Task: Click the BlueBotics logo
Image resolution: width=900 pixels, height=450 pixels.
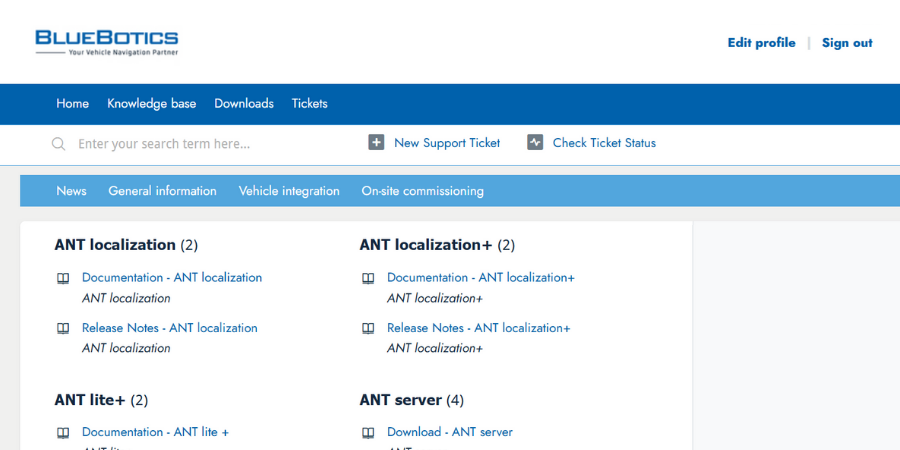Action: (107, 43)
